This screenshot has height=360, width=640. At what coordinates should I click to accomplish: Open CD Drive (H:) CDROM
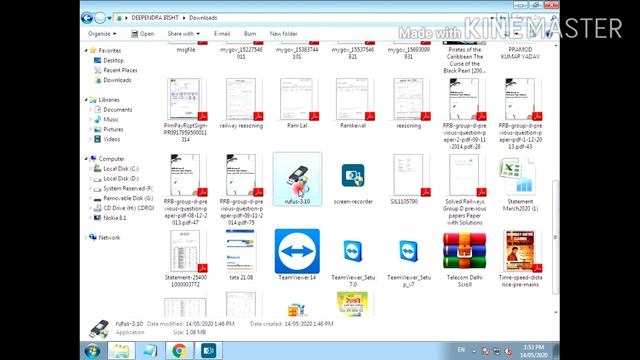click(x=129, y=208)
